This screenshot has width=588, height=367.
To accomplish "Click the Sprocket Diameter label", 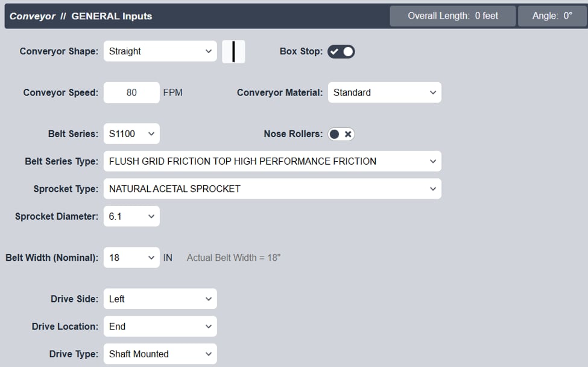I will (57, 217).
